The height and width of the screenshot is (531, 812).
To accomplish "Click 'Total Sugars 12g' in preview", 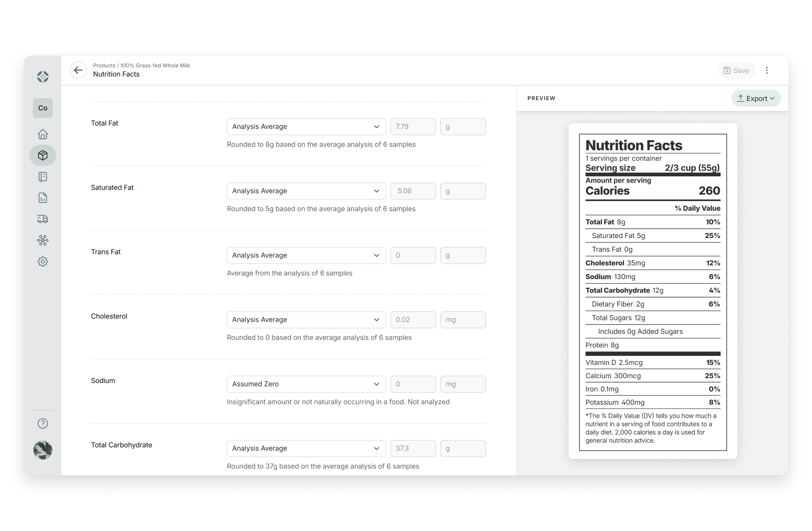I will (x=618, y=318).
